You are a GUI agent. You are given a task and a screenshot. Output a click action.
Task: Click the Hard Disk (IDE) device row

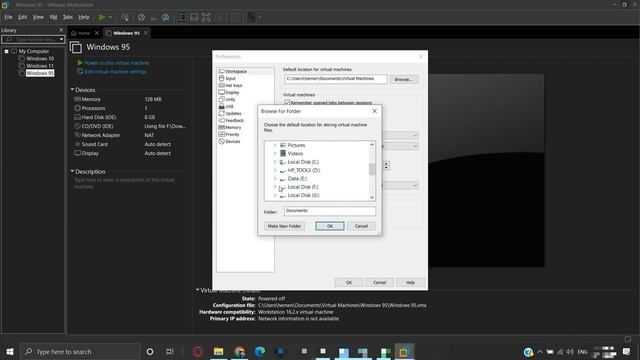point(130,117)
